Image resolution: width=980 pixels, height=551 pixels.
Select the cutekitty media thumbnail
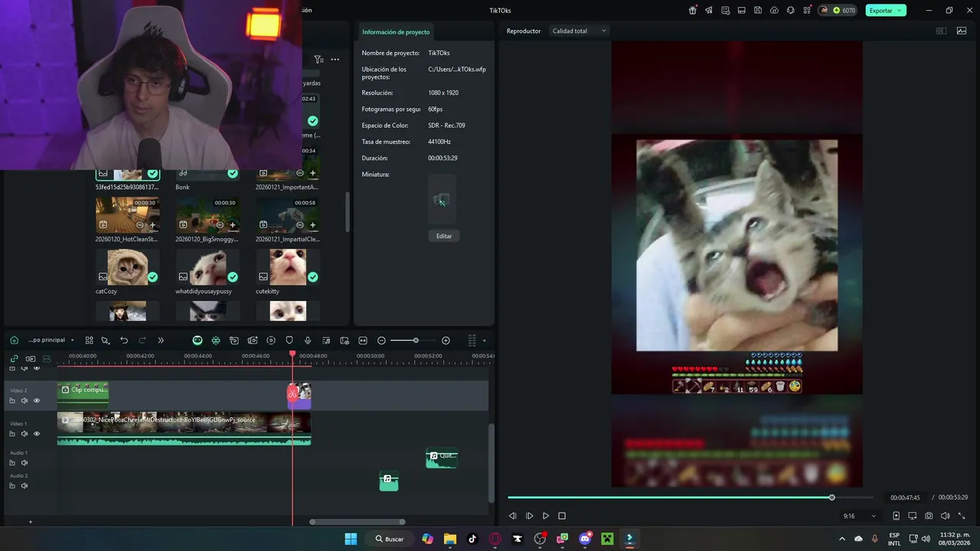click(288, 267)
